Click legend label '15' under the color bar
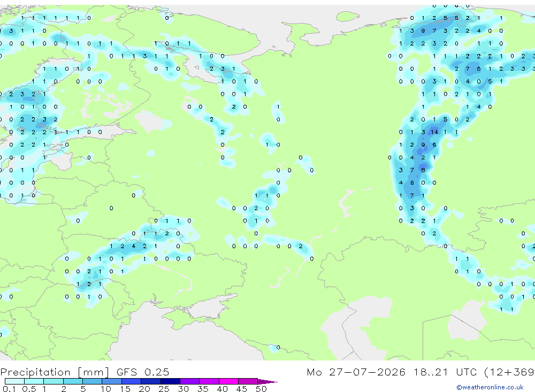Viewport: 535px width, 392px height. pos(125,389)
